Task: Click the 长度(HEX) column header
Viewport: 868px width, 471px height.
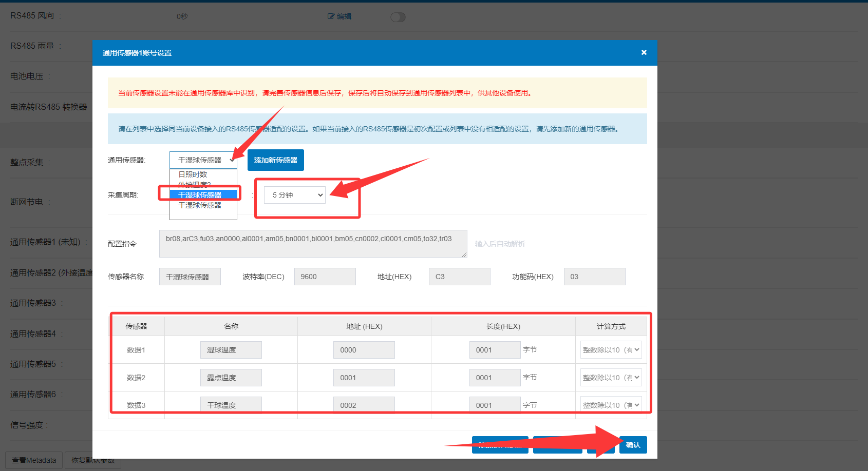Action: 503,326
